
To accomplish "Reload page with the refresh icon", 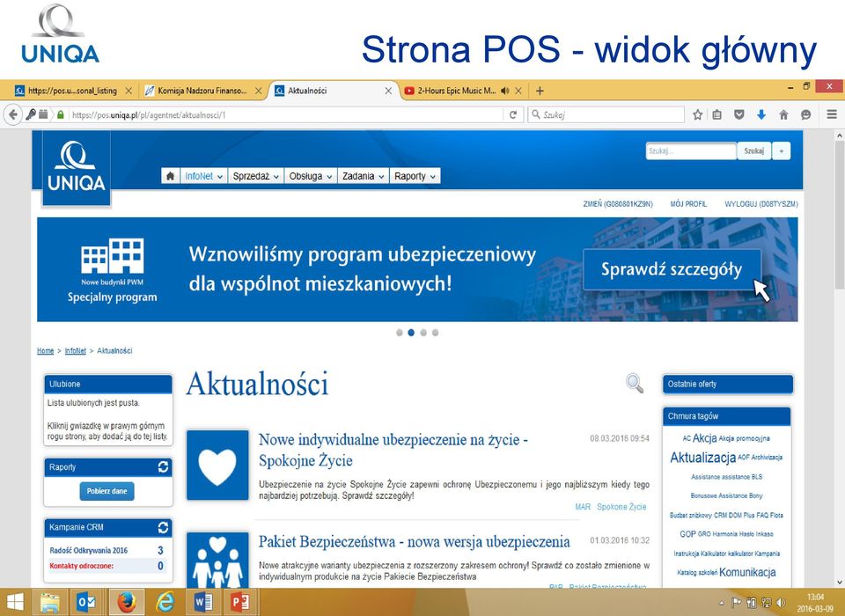I will click(x=513, y=114).
